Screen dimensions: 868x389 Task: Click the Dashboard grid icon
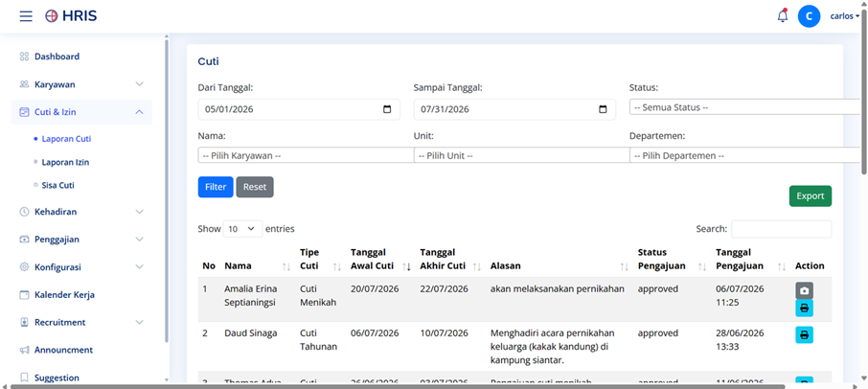(x=24, y=57)
